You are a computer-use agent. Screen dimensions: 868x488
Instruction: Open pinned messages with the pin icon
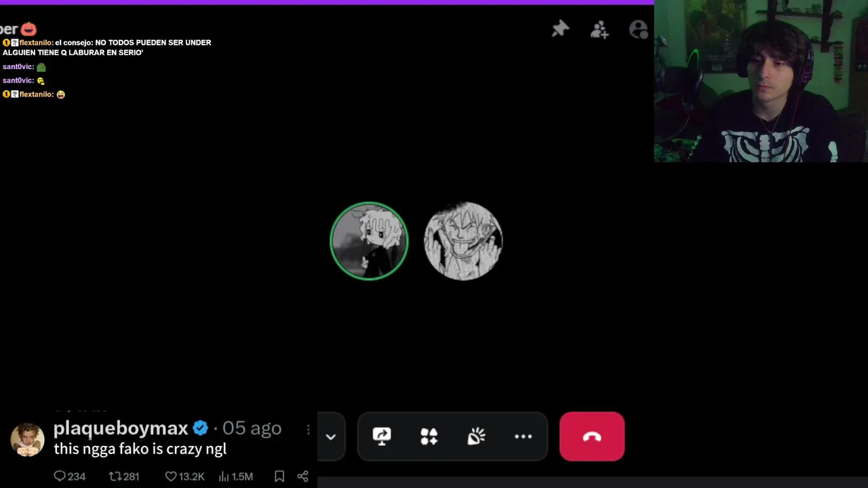[560, 29]
